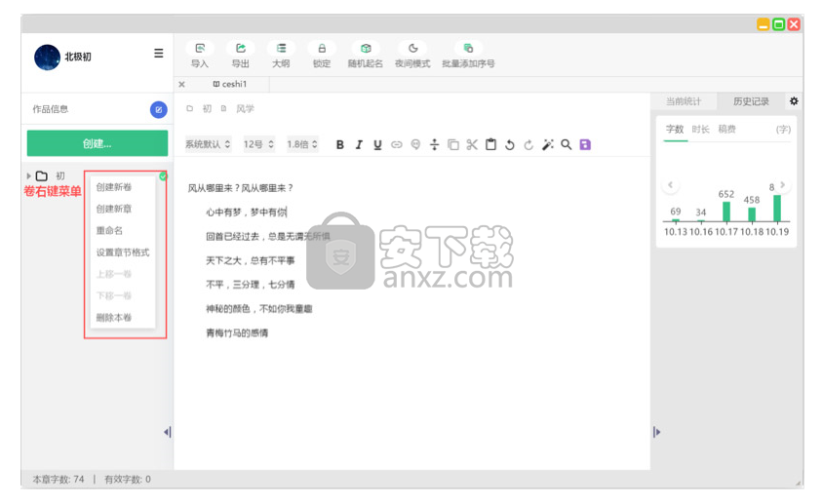
Task: Click breadcrumb 初 folder in editor
Action: click(207, 108)
